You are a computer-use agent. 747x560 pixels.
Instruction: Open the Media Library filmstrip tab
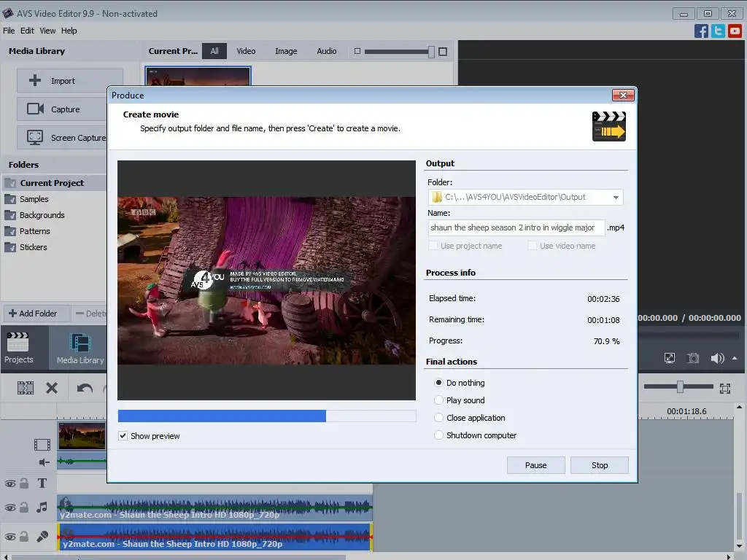(80, 349)
